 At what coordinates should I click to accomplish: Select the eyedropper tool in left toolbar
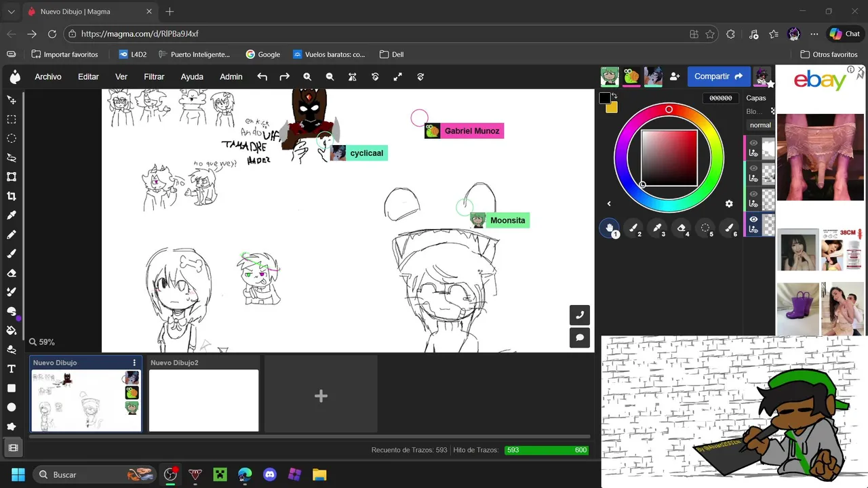point(12,215)
